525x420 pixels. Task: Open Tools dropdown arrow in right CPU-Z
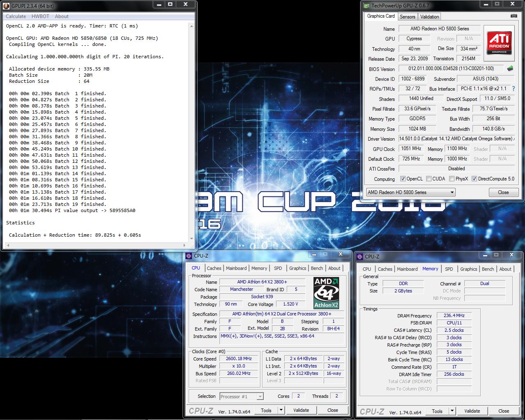tap(452, 411)
